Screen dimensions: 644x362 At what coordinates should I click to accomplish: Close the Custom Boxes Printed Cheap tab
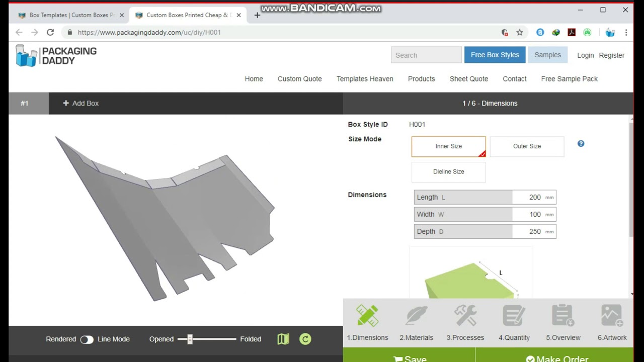pyautogui.click(x=238, y=15)
